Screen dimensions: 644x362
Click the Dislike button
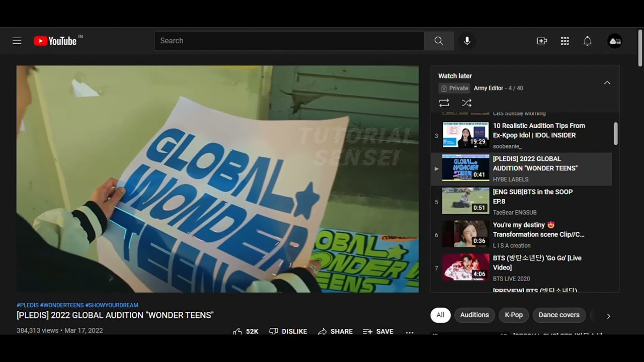point(288,331)
